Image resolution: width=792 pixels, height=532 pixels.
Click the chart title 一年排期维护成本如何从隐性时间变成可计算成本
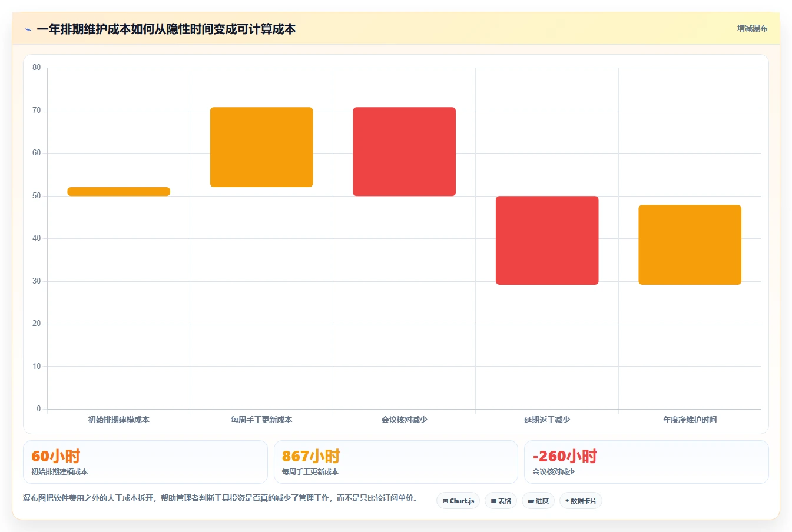point(166,29)
